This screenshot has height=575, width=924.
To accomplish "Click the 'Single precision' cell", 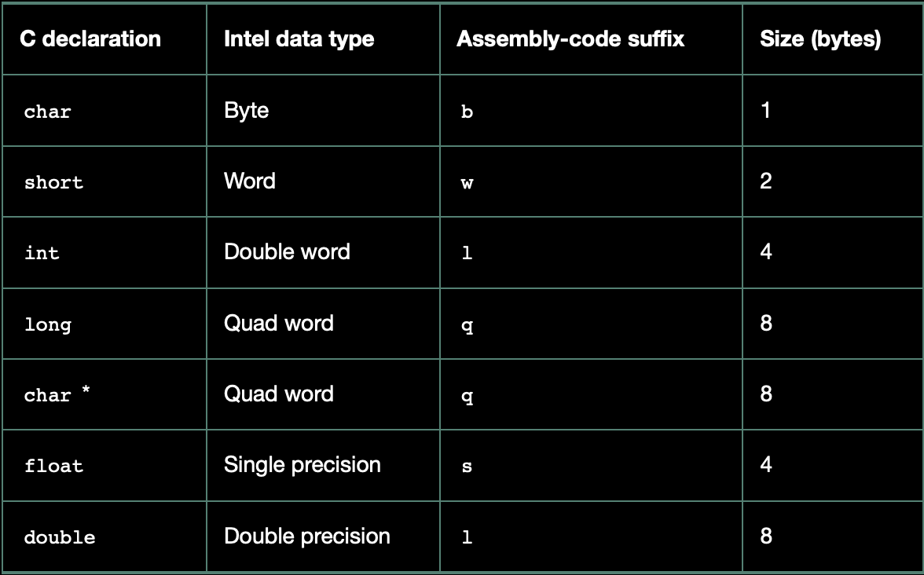I will 323,465.
